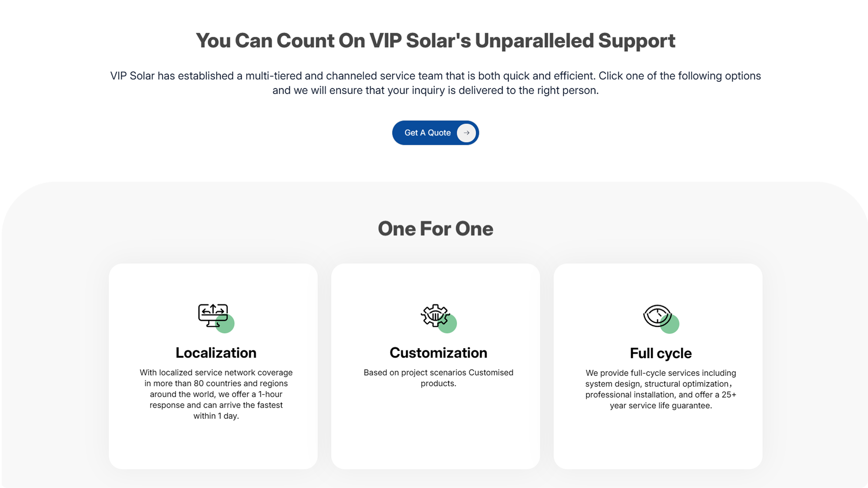Click the arrow circle inside Get A Quote
The image size is (868, 488).
(466, 133)
